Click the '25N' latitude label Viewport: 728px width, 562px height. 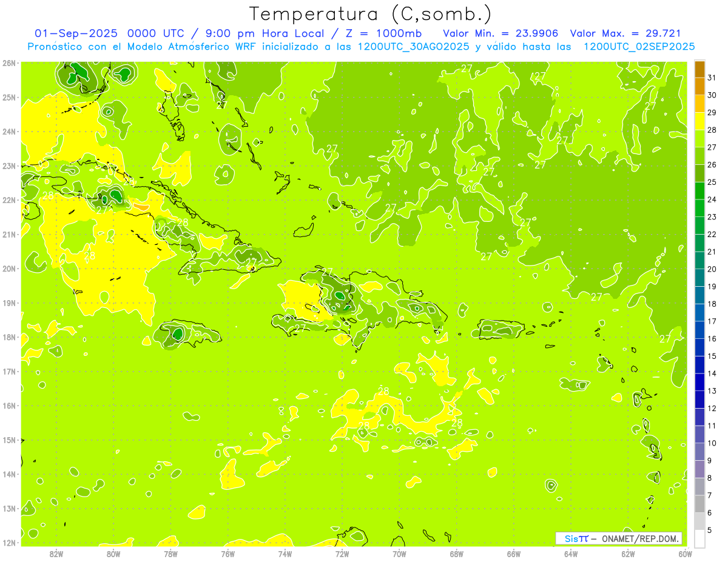pyautogui.click(x=9, y=97)
